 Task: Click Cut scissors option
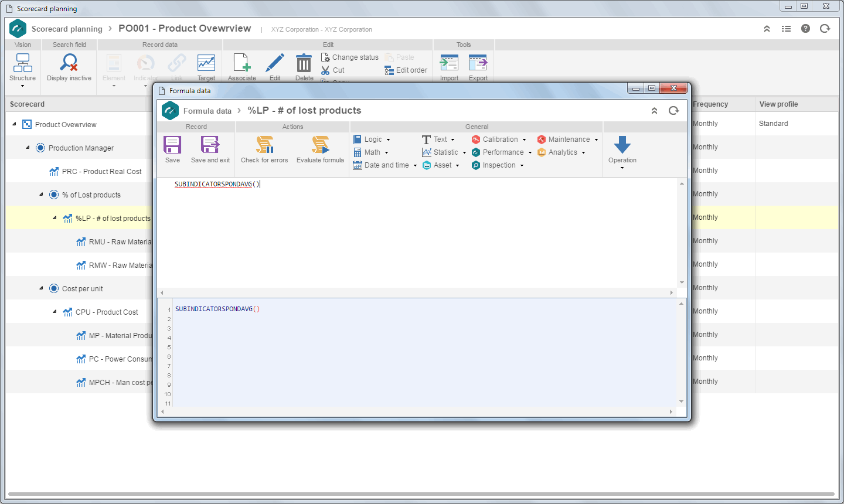pyautogui.click(x=333, y=70)
